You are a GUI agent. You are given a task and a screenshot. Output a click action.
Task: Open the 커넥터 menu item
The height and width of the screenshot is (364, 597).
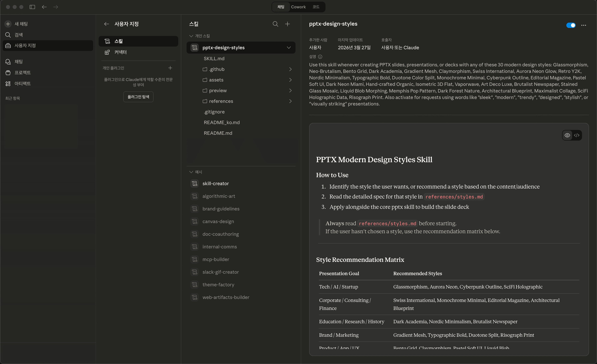[120, 52]
